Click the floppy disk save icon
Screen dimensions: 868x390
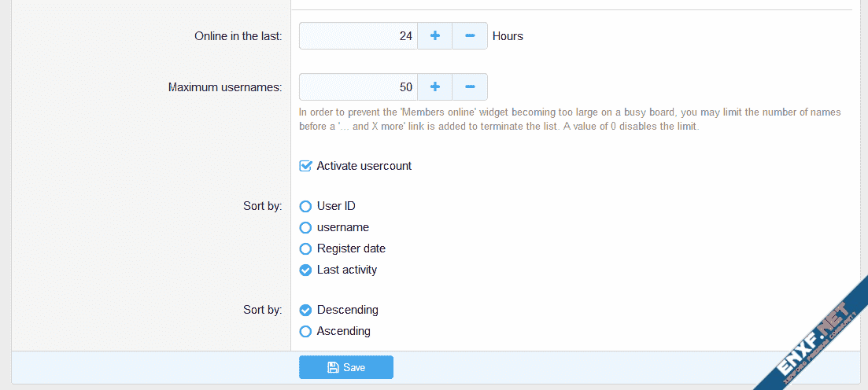[x=333, y=367]
